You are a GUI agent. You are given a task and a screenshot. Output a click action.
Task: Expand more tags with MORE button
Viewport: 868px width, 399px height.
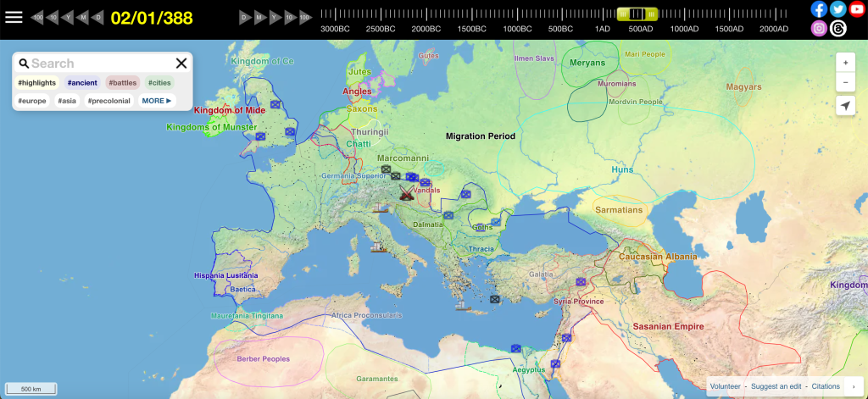(x=156, y=101)
